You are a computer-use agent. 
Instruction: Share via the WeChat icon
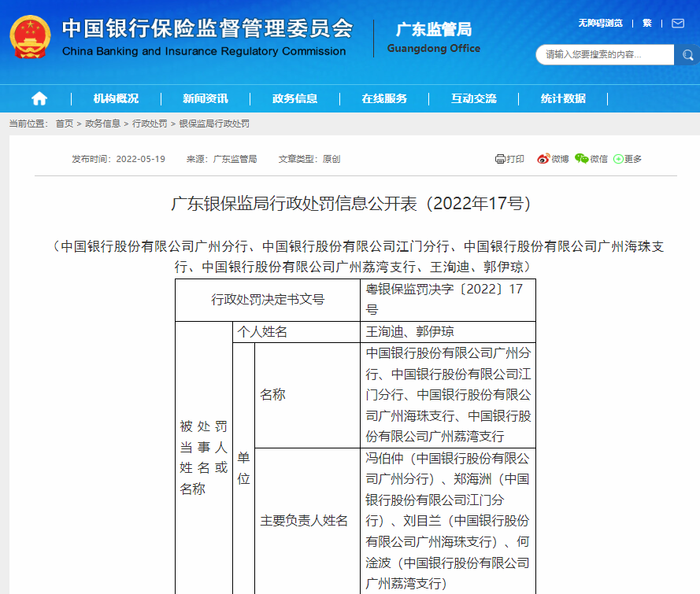pos(581,158)
